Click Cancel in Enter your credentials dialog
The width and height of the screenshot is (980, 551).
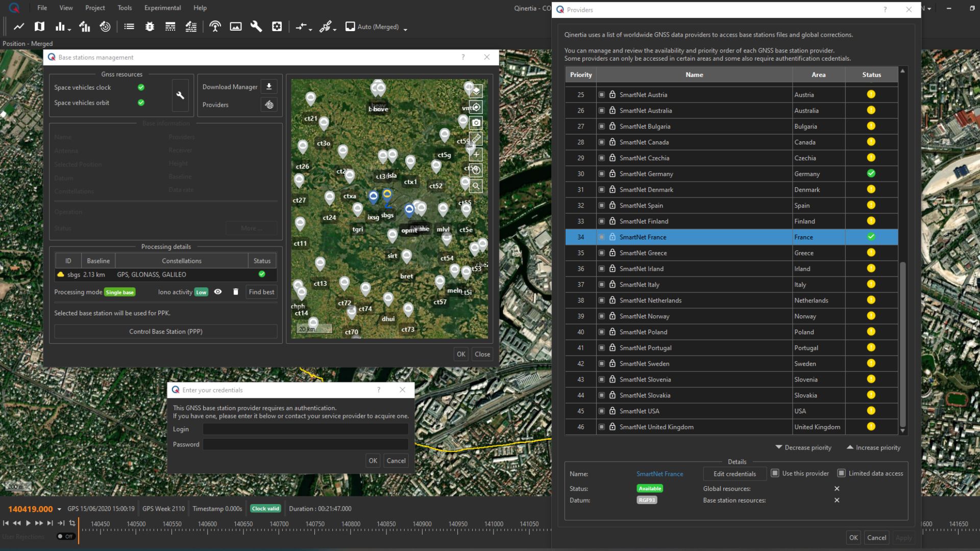pyautogui.click(x=396, y=461)
